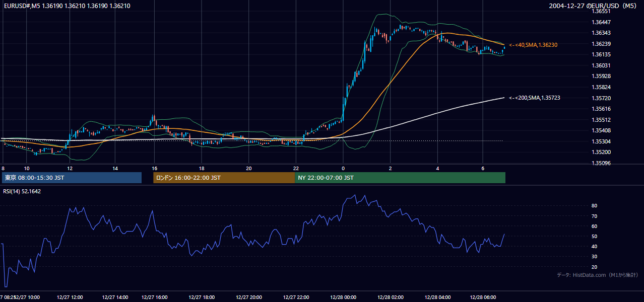The image size is (644, 302).
Task: Click the Tokyo session bar 08:00-15:30 JST
Action: [x=72, y=178]
